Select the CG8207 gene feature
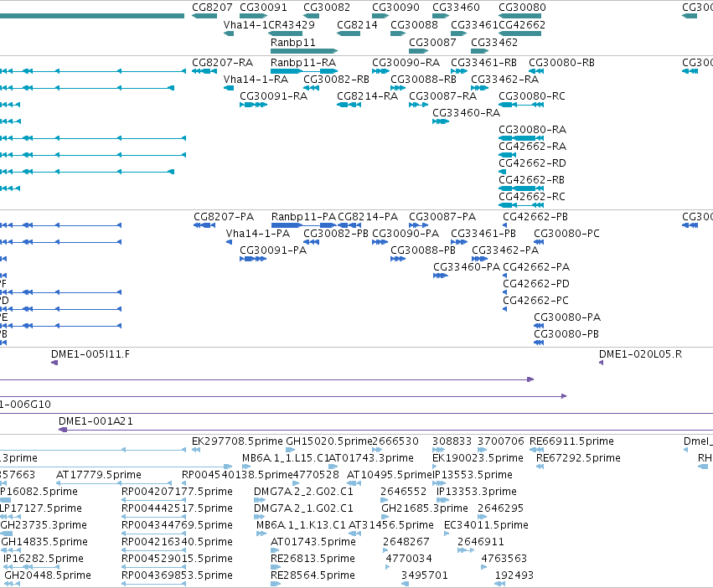 204,16
